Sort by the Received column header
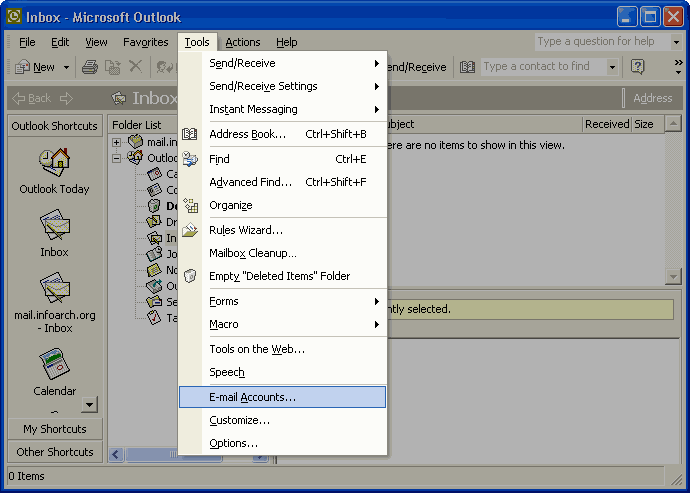 (607, 124)
